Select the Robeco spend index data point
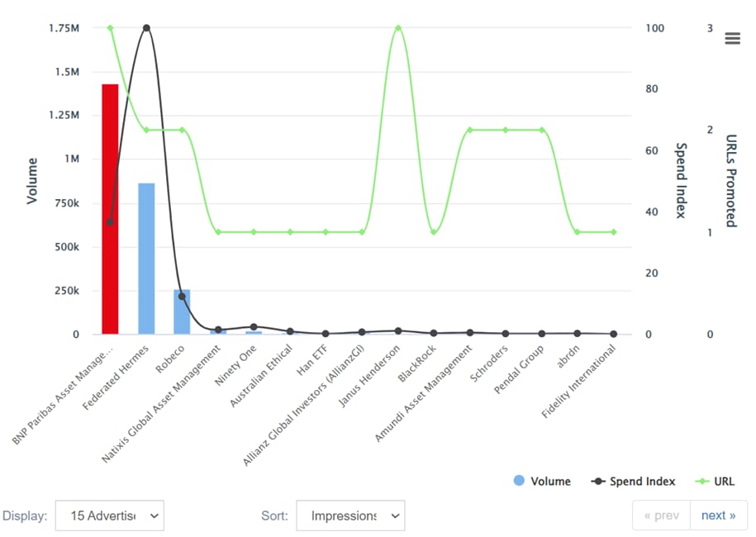Screen dimensions: 756x537 coord(183,297)
